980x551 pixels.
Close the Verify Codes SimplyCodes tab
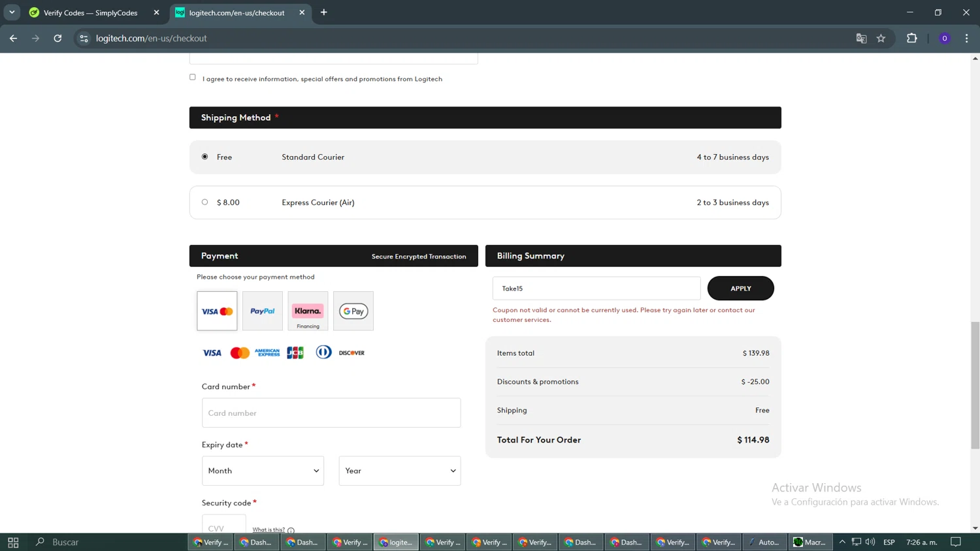156,12
